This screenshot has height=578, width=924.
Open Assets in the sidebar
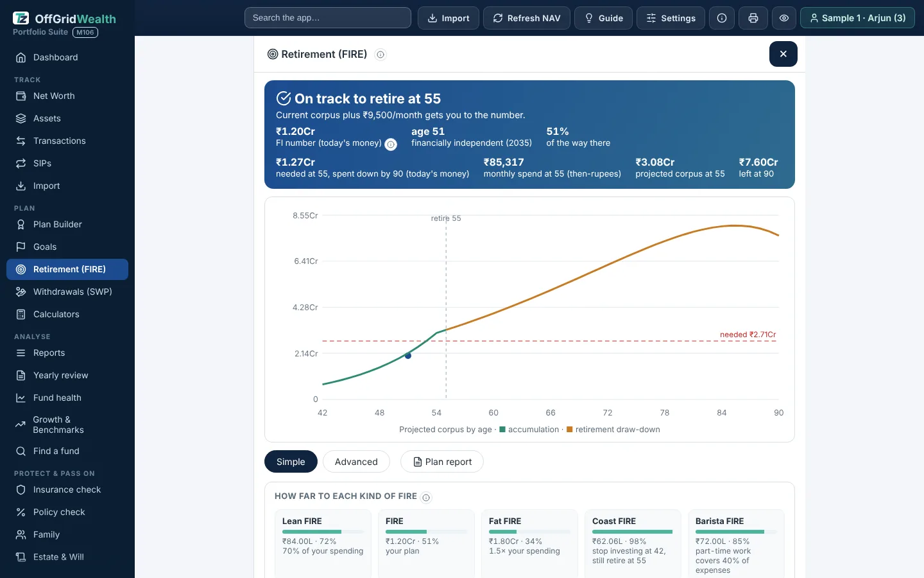pyautogui.click(x=67, y=118)
